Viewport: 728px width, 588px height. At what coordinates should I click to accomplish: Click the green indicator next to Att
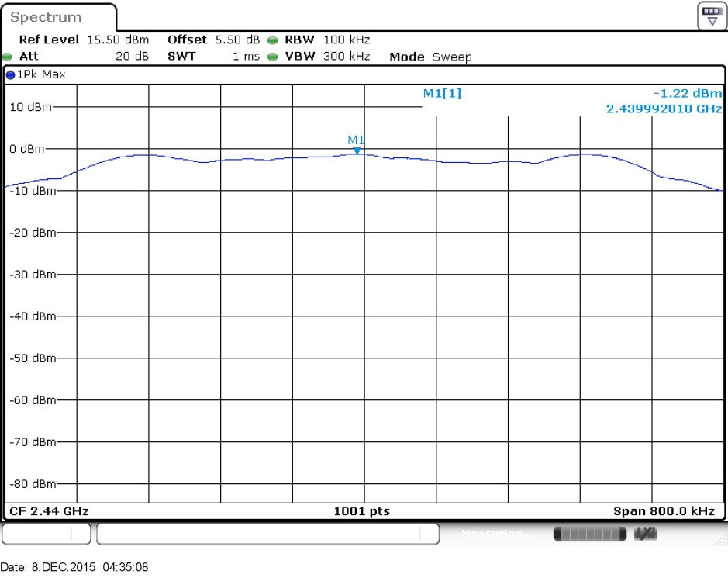pyautogui.click(x=7, y=57)
